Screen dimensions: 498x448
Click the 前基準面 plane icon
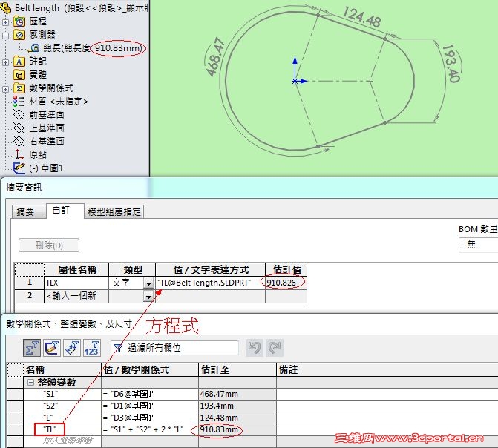tap(19, 115)
